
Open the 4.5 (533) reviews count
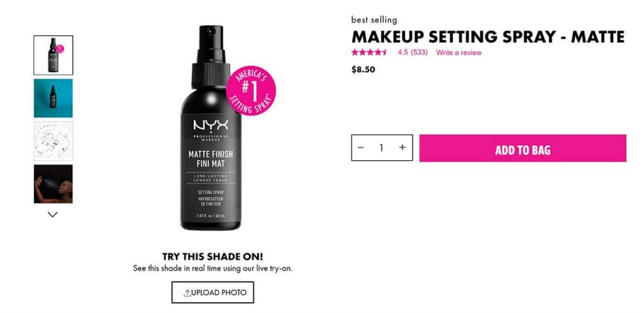413,53
